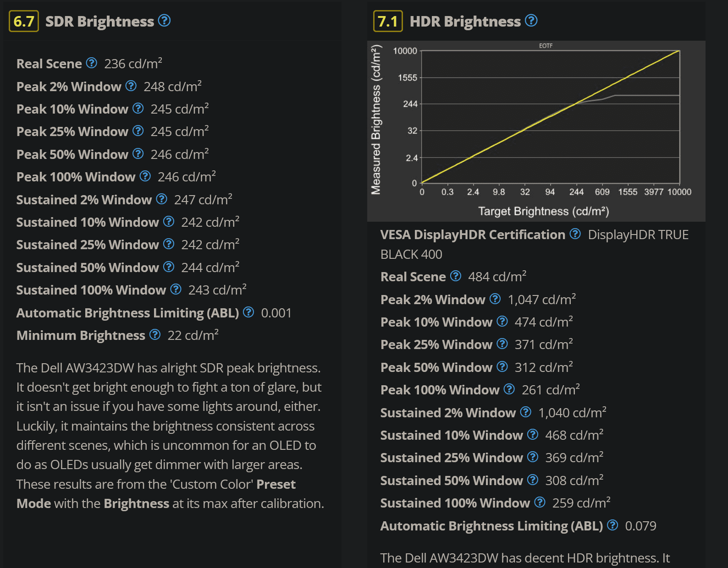Click the 6.7 SDR Brightness score badge
The height and width of the screenshot is (568, 728).
pos(24,21)
